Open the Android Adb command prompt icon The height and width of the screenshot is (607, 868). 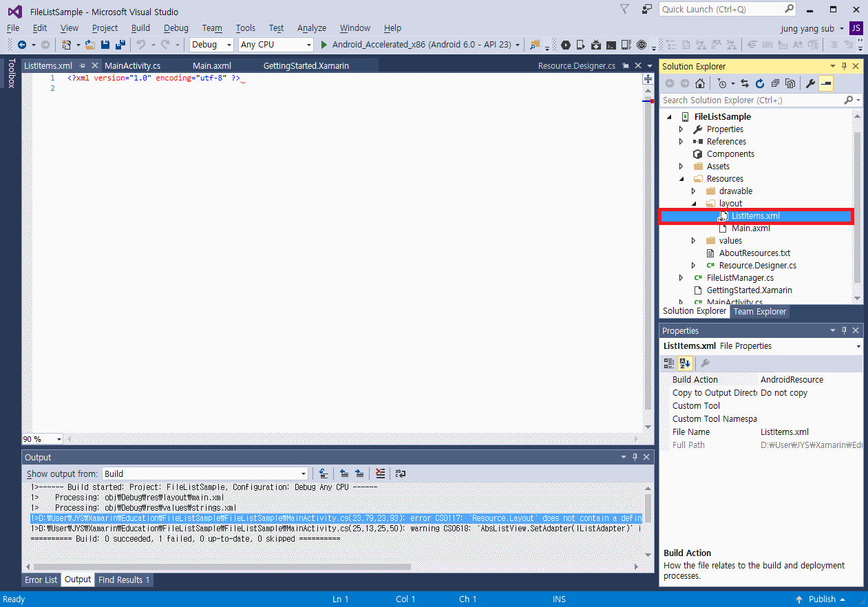point(611,45)
